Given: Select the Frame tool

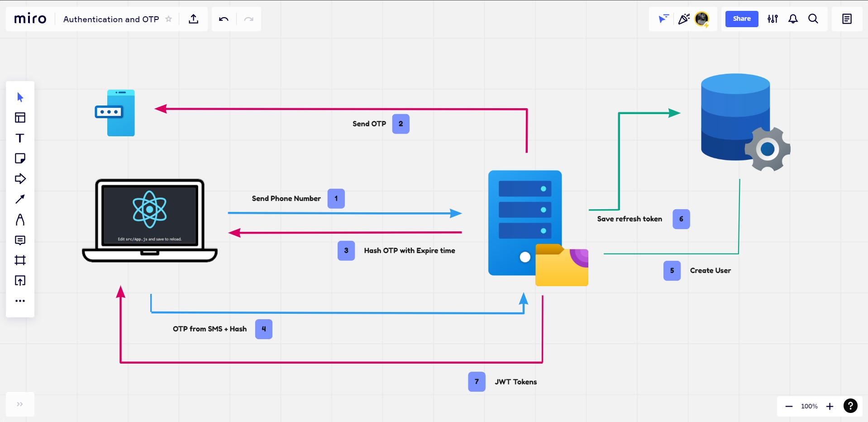Looking at the screenshot, I should 20,260.
